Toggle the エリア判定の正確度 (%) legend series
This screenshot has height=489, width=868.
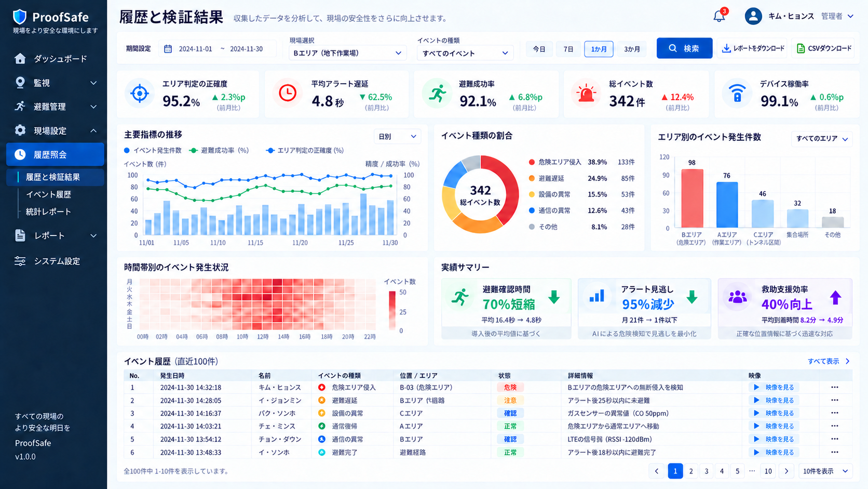coord(305,150)
